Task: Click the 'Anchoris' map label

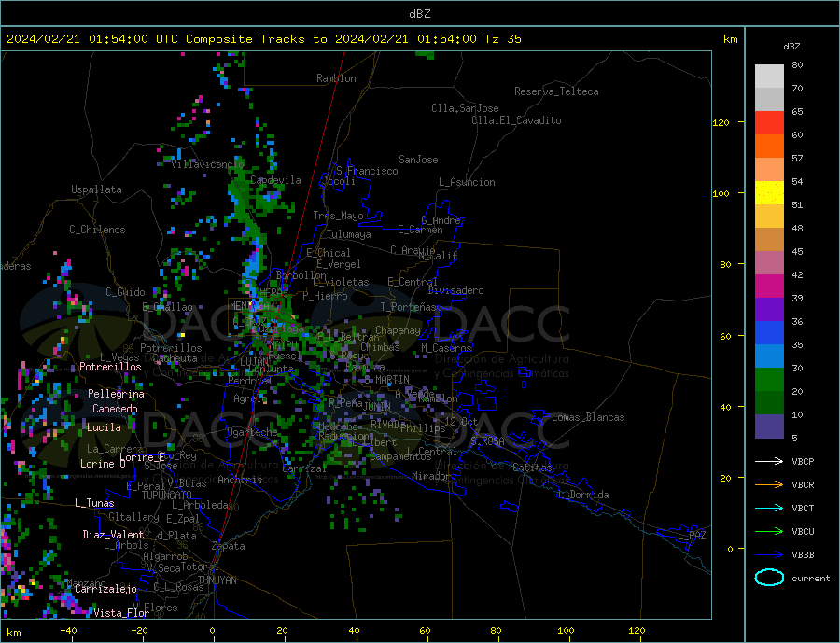Action: click(x=240, y=480)
